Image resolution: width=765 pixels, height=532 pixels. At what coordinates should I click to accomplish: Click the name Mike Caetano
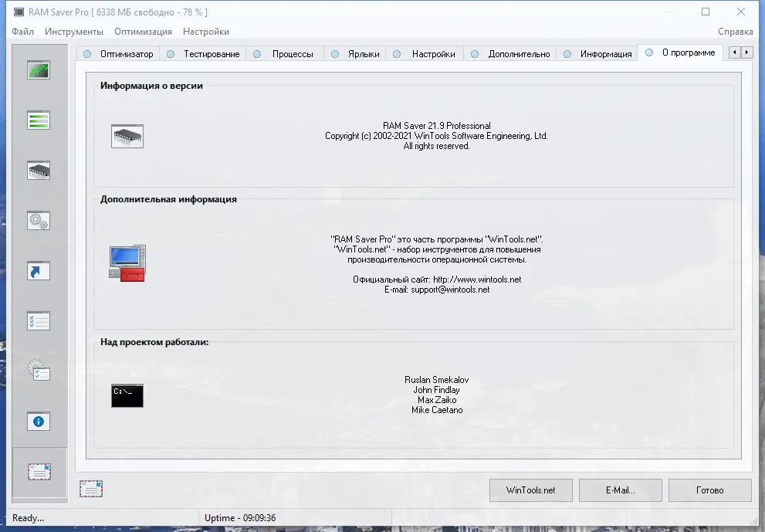pyautogui.click(x=437, y=411)
